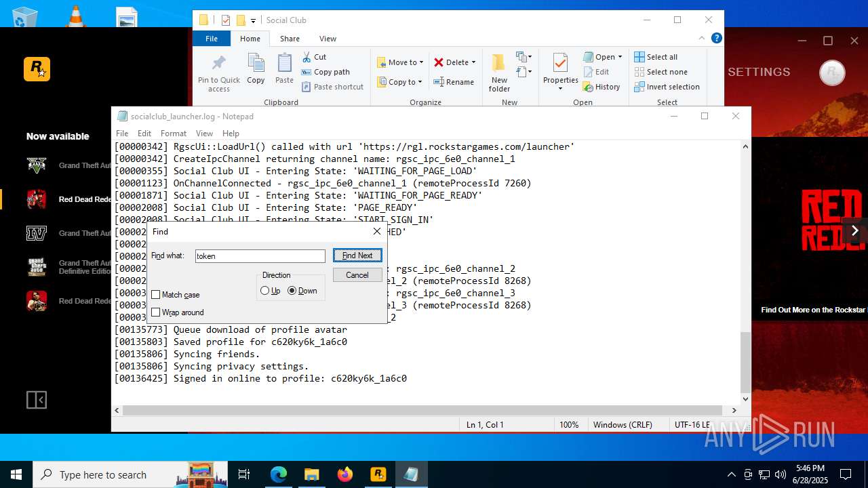Select the Up direction radio button
The image size is (868, 488).
[x=265, y=291]
